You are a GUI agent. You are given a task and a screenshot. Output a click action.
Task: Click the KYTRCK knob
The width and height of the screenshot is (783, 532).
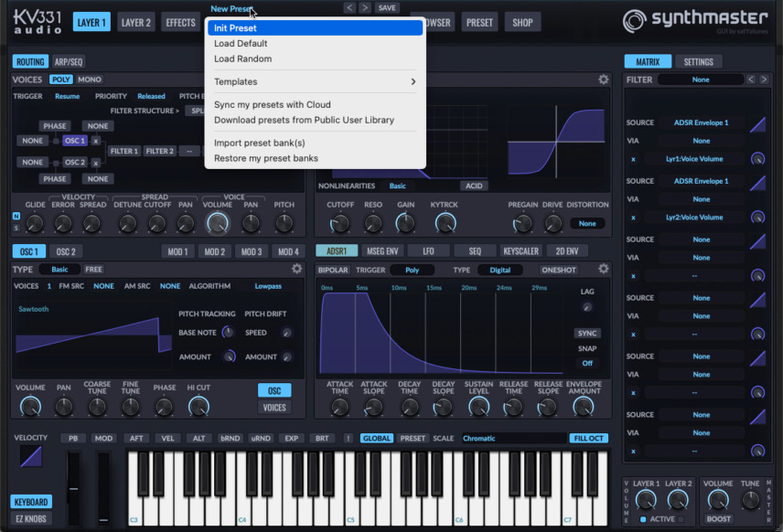445,223
